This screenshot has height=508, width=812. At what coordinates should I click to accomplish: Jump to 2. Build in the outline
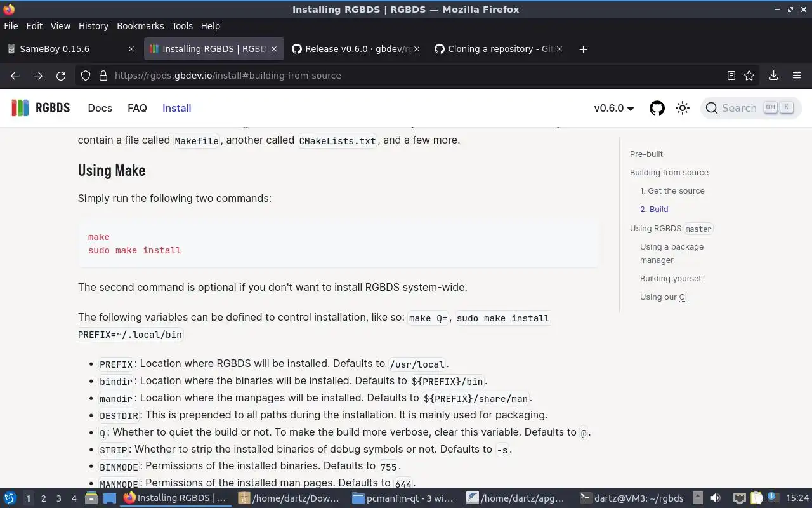tap(654, 209)
